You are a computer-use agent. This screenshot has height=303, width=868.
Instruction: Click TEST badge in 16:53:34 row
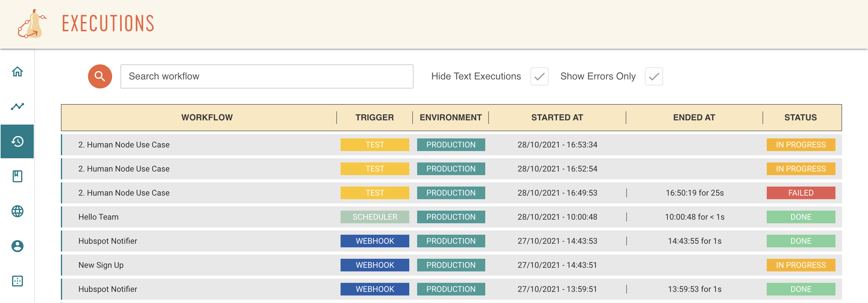(x=375, y=145)
